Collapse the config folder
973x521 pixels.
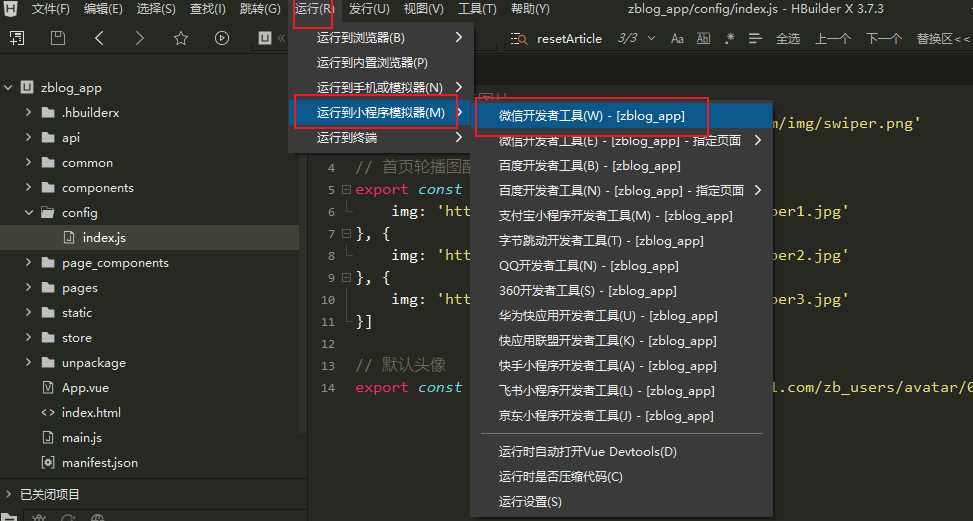pyautogui.click(x=29, y=213)
